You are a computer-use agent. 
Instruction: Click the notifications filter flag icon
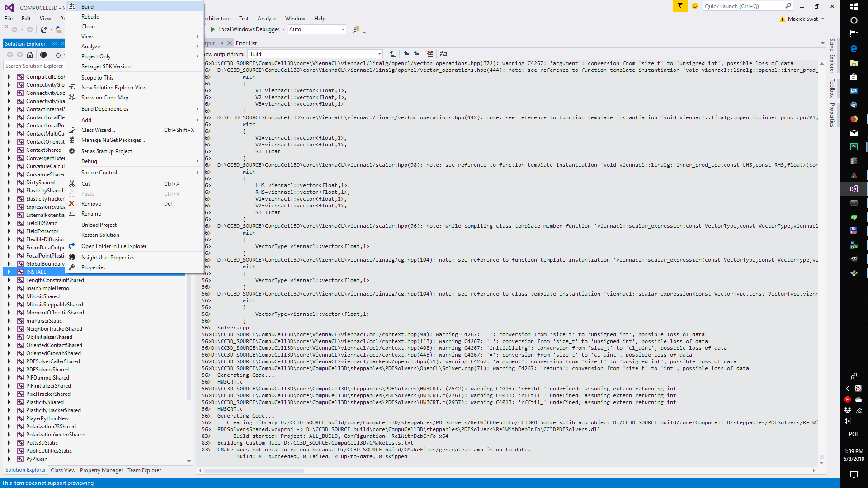click(680, 6)
